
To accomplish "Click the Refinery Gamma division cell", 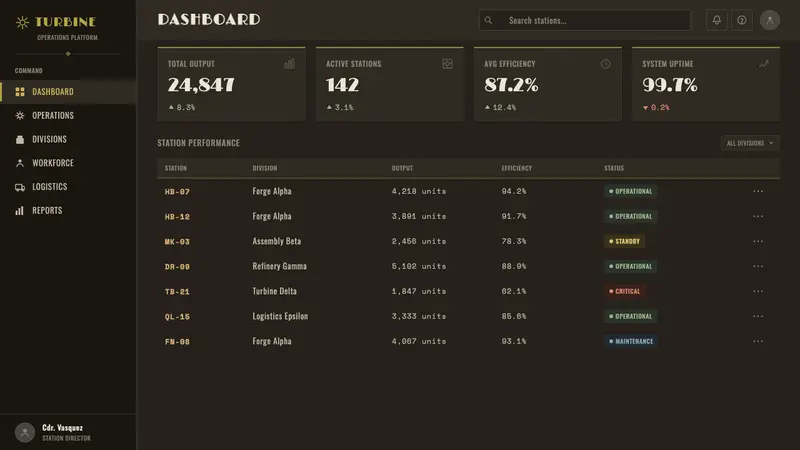I will pos(280,266).
